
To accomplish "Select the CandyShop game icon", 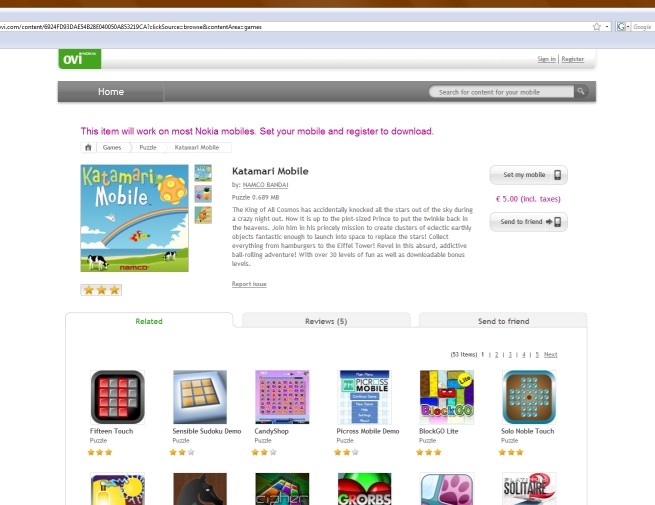I will click(282, 397).
